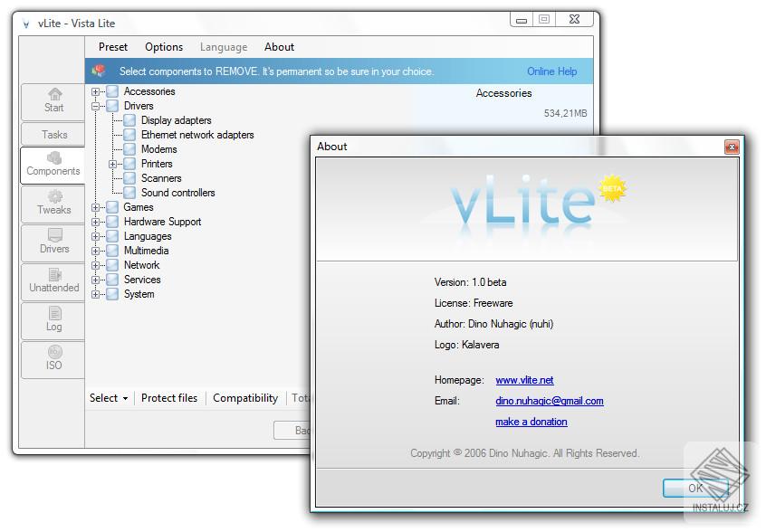Open the www.vlite.net homepage link
The image size is (766, 532).
pos(524,380)
